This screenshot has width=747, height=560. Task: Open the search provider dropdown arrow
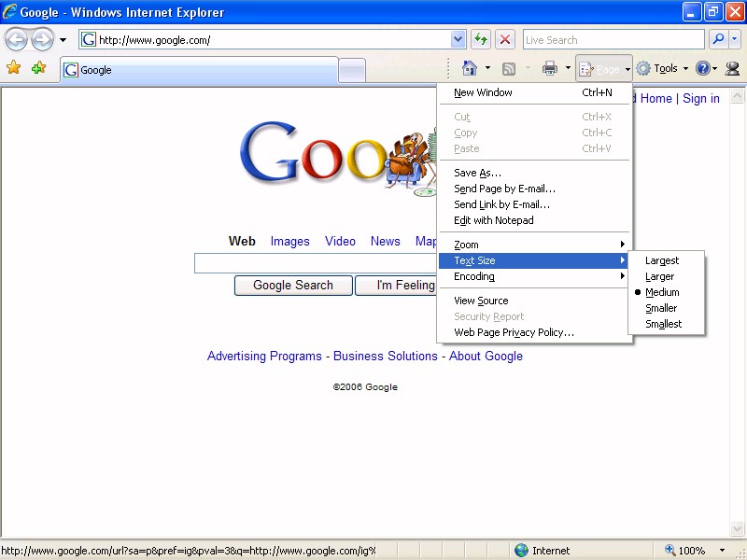tap(734, 39)
